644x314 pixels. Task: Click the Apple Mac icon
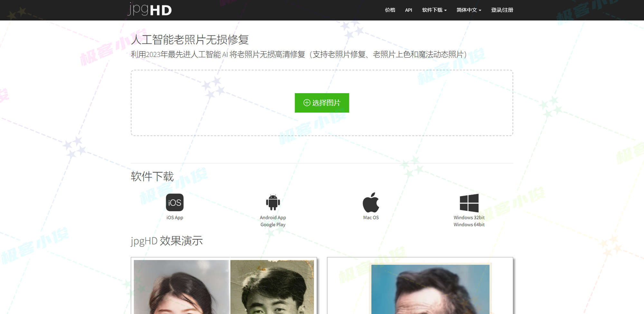371,202
